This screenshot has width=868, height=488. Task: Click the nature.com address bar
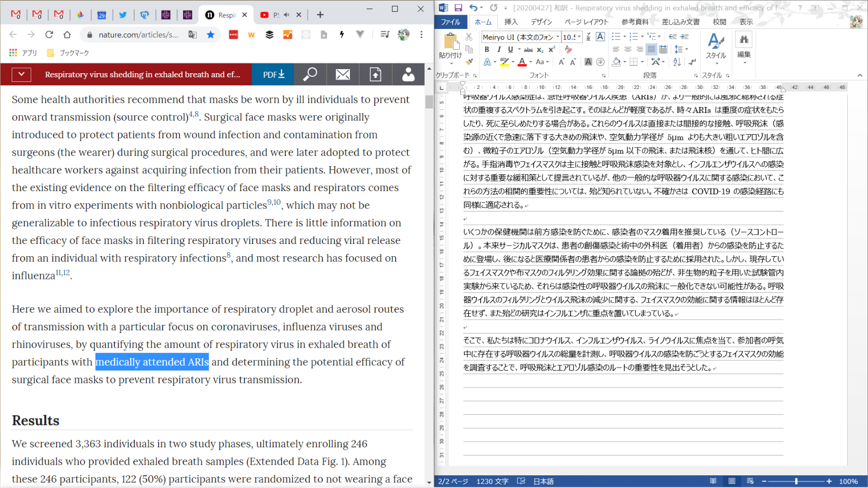[138, 35]
